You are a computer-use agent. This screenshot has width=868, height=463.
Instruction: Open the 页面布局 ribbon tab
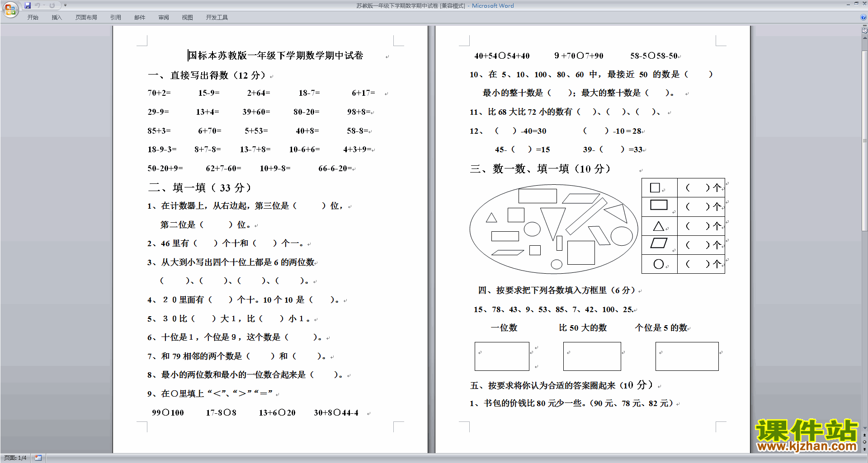pyautogui.click(x=86, y=18)
